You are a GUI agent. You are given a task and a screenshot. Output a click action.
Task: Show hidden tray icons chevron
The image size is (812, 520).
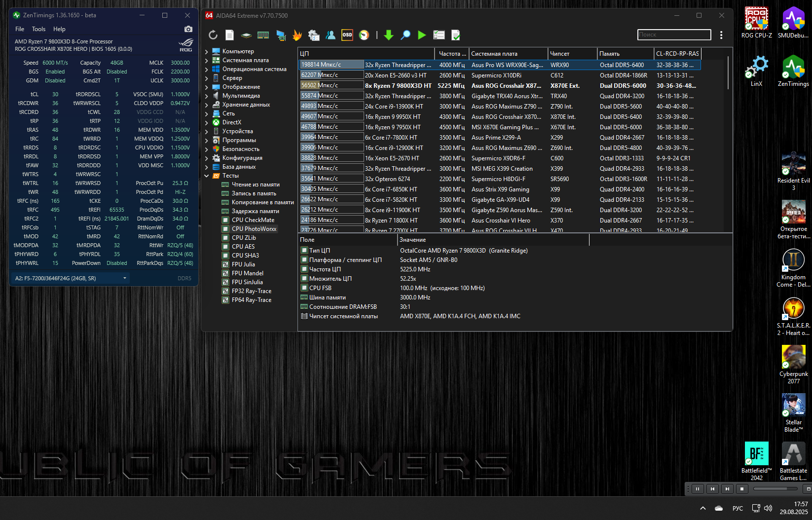[702, 508]
